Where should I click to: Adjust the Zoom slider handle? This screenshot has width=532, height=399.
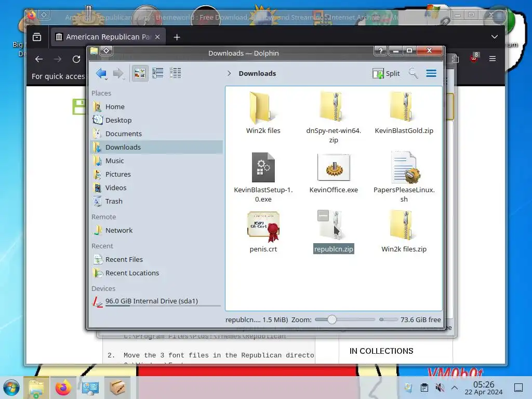click(x=332, y=320)
